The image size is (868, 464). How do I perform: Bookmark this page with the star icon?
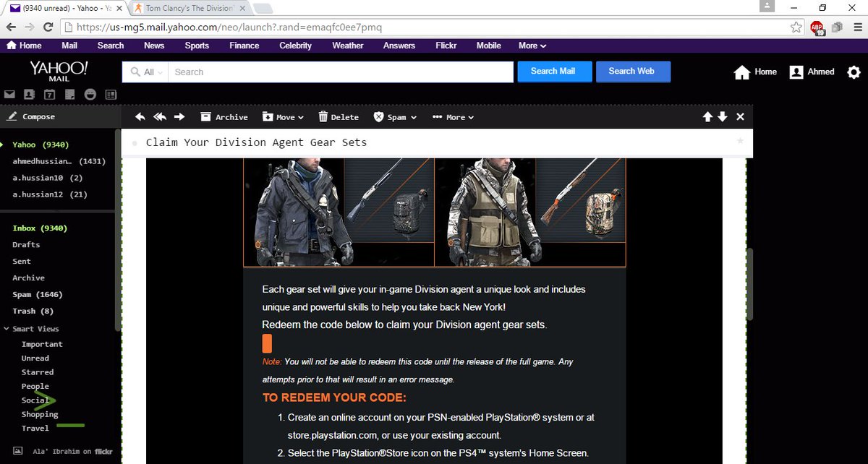(796, 27)
